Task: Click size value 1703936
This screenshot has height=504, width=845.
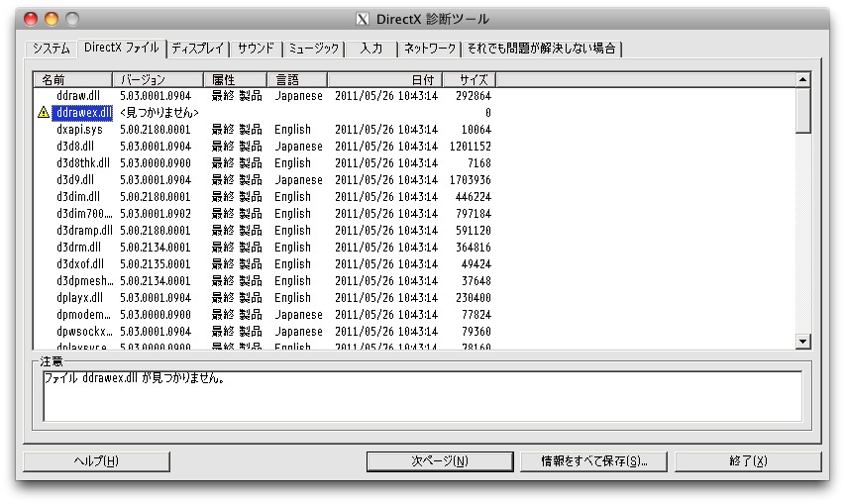Action: click(x=470, y=180)
